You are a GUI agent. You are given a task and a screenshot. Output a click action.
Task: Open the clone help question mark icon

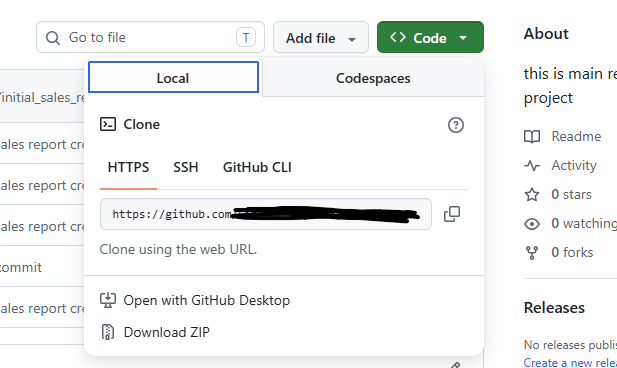(x=456, y=125)
